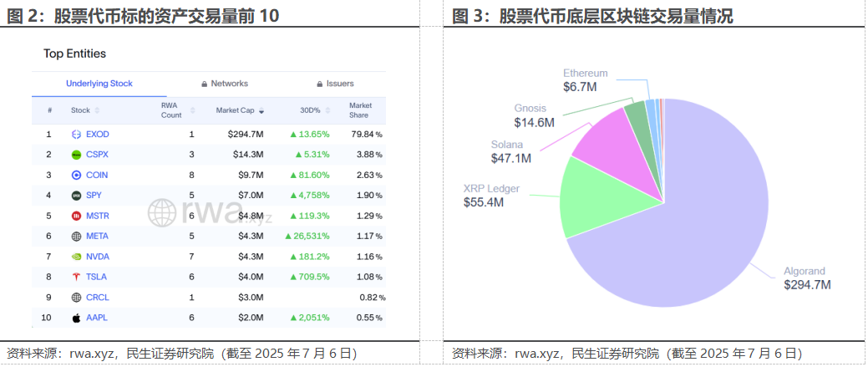Screen dimensions: 868x367
Task: Sort by Market Cap descending arrow
Action: 261,110
